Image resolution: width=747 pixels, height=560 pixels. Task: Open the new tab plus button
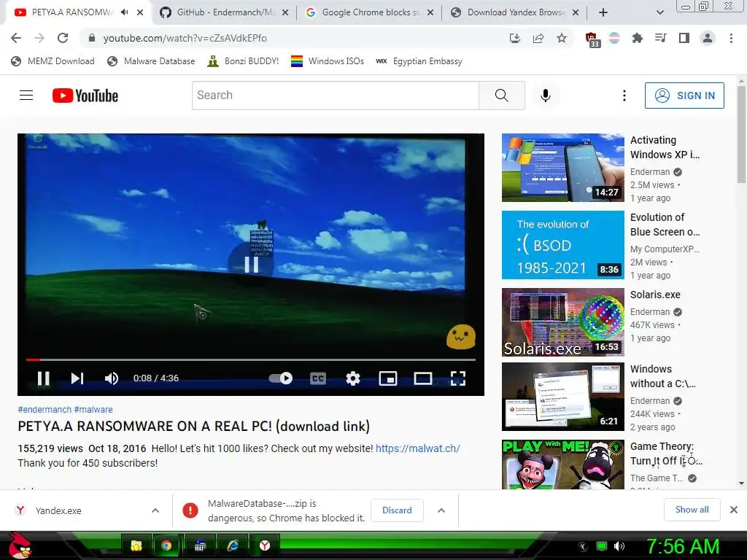click(x=603, y=12)
